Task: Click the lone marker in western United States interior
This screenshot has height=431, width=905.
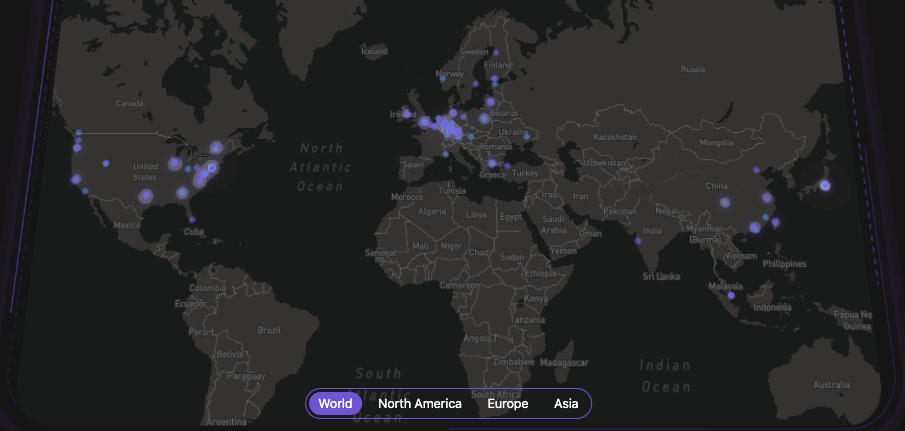Action: 106,163
